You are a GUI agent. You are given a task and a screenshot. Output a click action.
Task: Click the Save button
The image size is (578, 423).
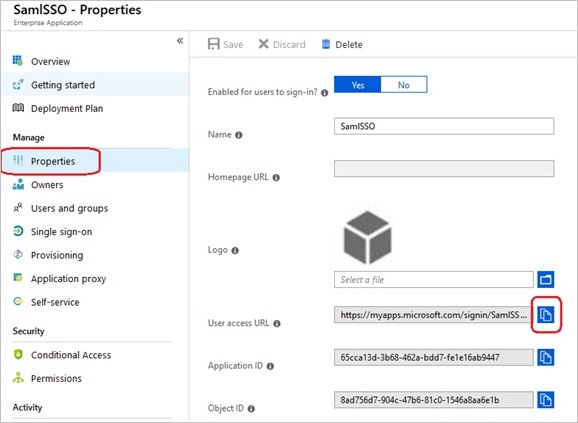[x=225, y=44]
